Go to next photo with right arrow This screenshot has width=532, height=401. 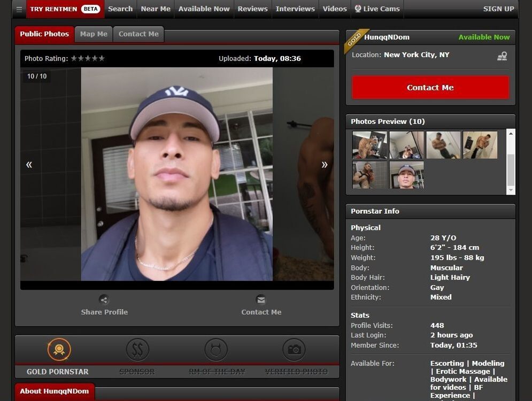[x=324, y=165]
